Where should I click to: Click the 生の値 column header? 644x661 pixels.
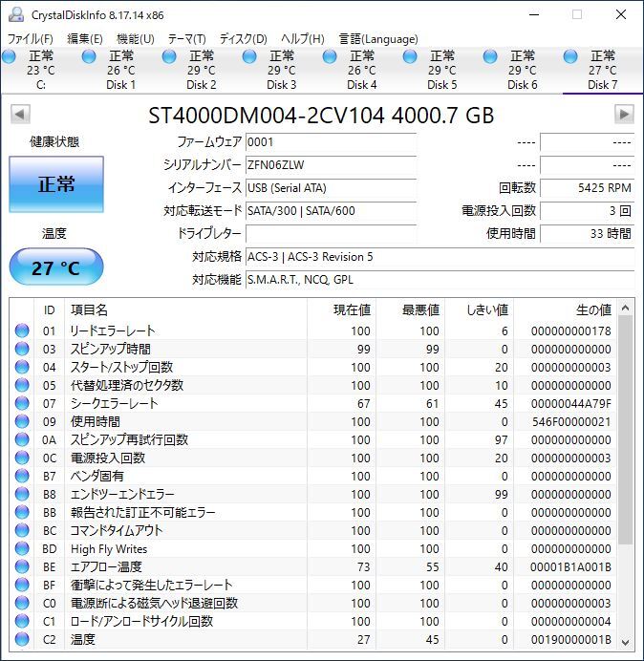click(565, 309)
